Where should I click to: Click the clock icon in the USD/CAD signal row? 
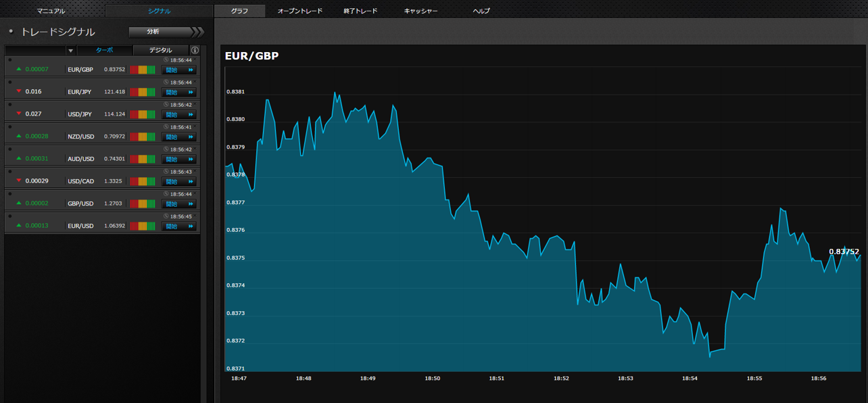pyautogui.click(x=166, y=172)
